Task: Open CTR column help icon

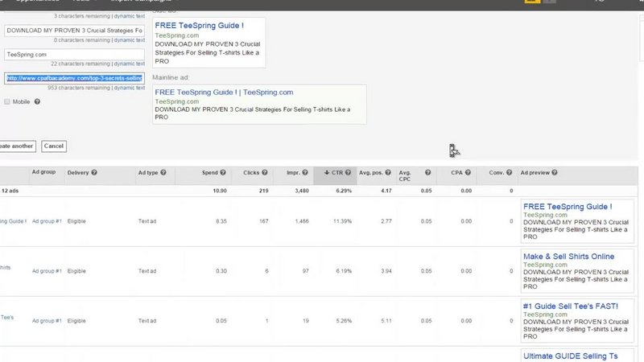Action: [348, 172]
